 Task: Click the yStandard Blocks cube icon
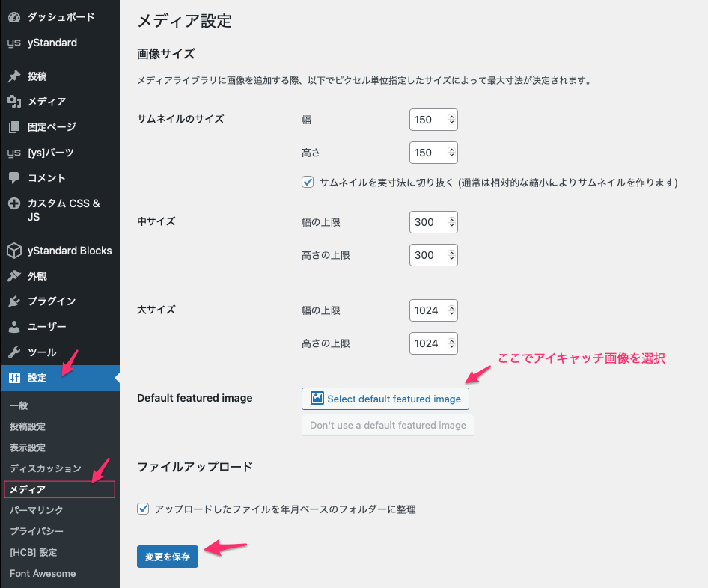tap(13, 251)
